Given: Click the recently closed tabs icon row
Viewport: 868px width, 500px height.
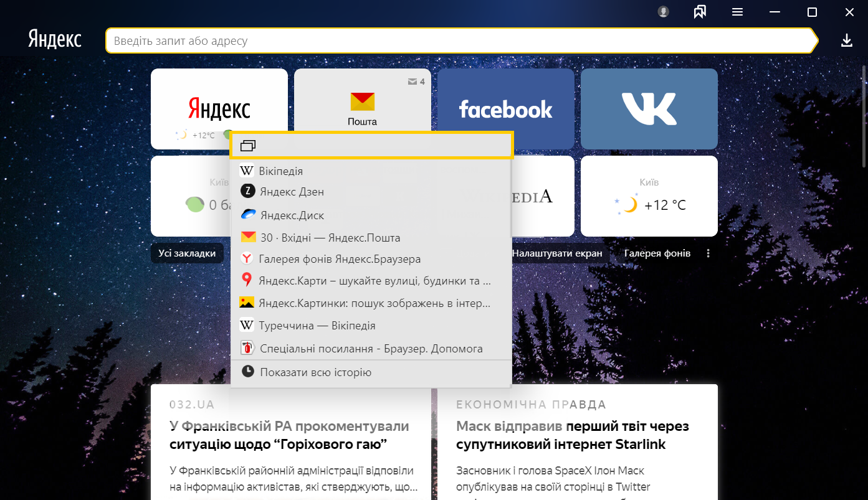Looking at the screenshot, I should click(371, 146).
